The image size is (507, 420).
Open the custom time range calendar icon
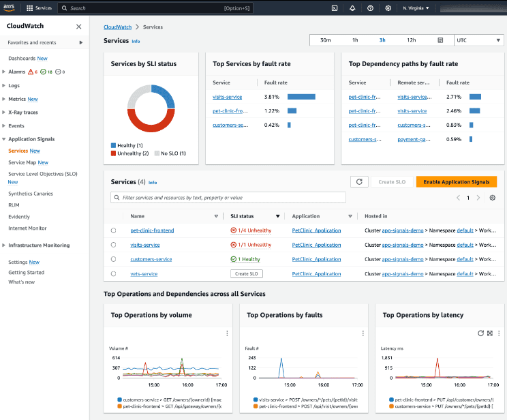click(440, 40)
